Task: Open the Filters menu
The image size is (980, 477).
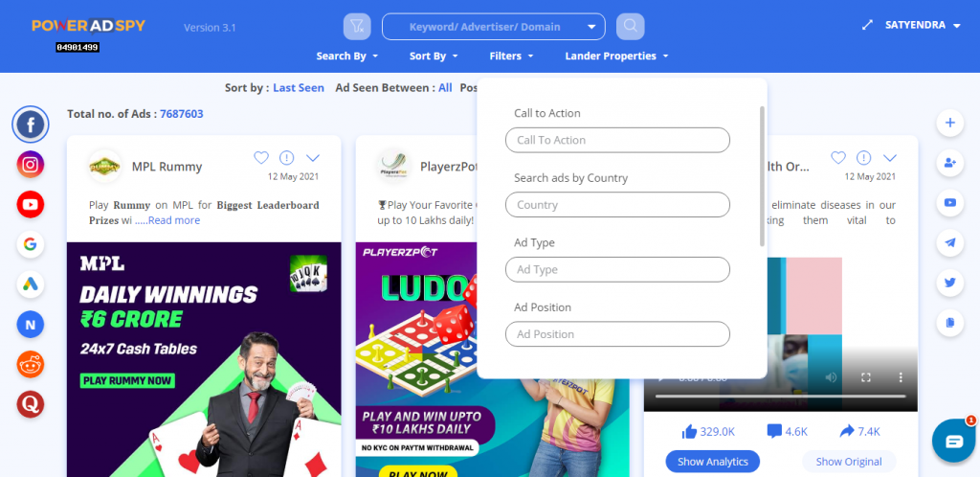Action: pos(511,56)
